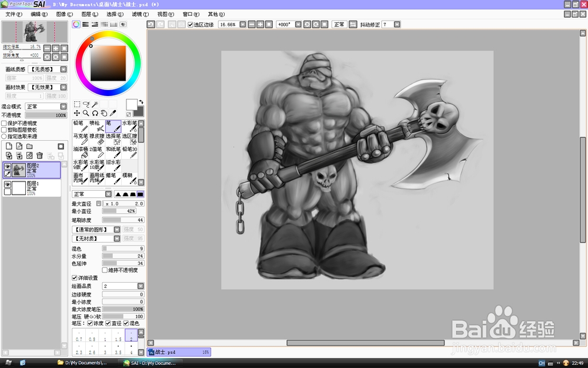Toggle pen pressure 直径 checkbox

pyautogui.click(x=108, y=323)
